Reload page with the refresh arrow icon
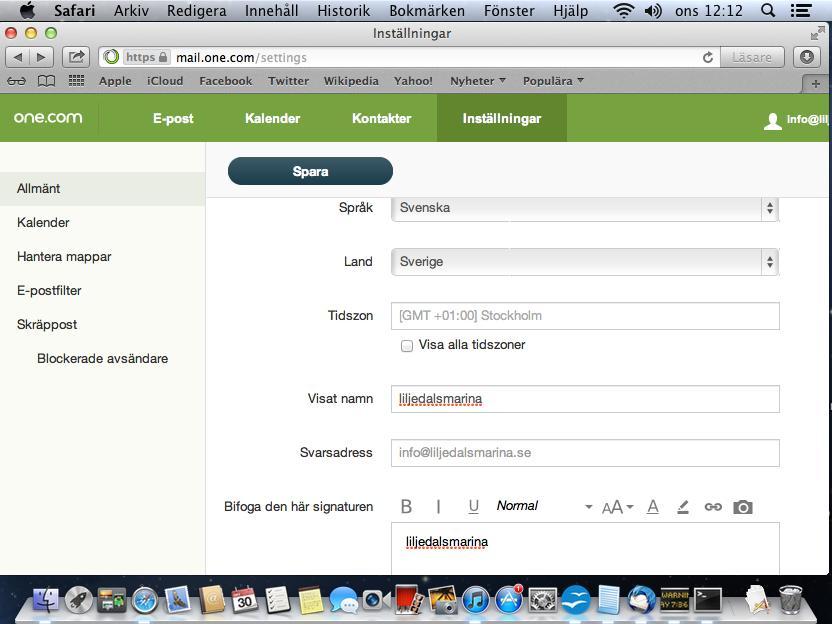Viewport: 832px width, 624px height. tap(708, 57)
